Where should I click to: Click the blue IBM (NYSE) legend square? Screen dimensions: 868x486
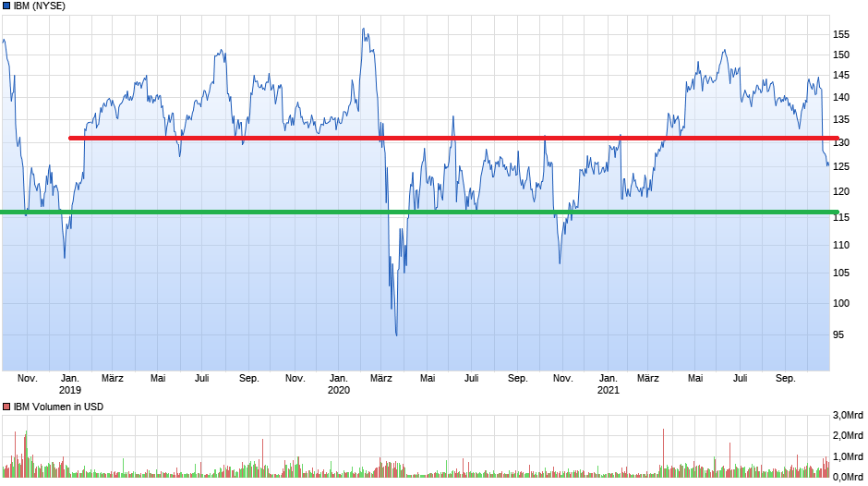(6, 6)
